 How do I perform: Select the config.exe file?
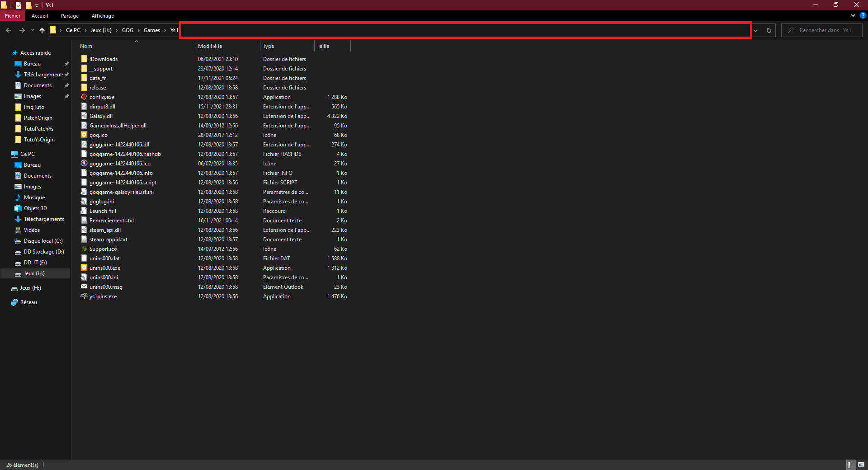(x=102, y=97)
